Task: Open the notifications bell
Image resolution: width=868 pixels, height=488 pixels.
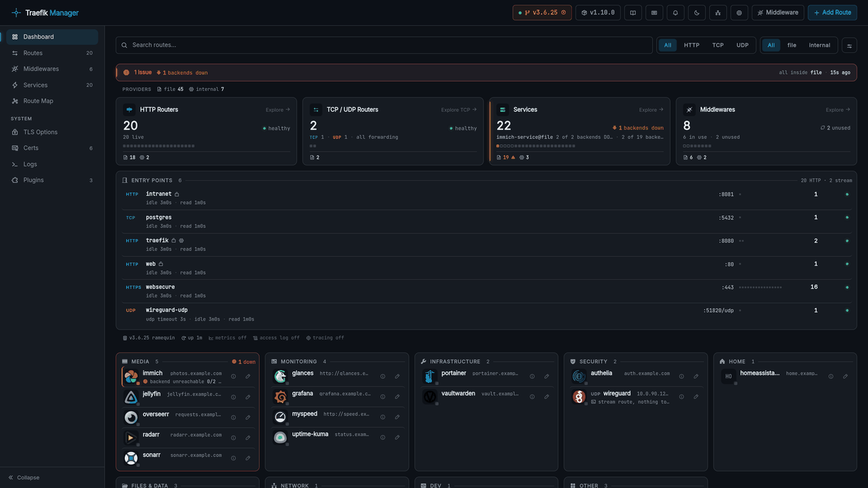Action: (675, 12)
